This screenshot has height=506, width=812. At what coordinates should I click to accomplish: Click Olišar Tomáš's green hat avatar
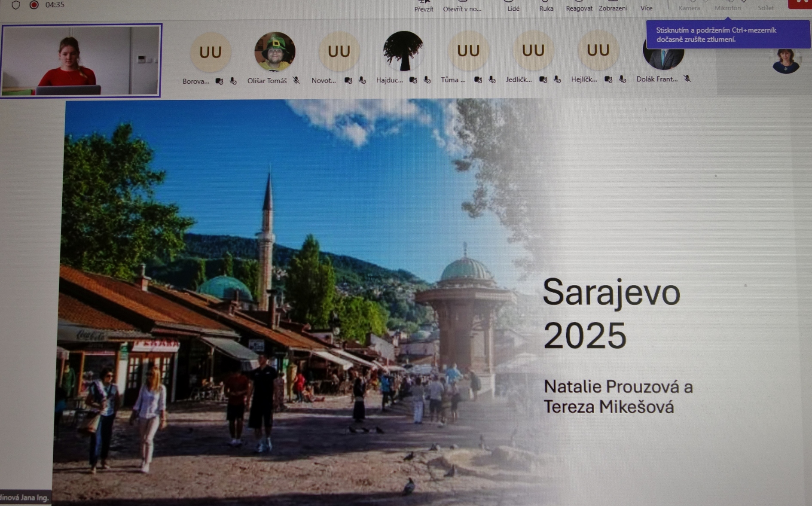(x=275, y=52)
